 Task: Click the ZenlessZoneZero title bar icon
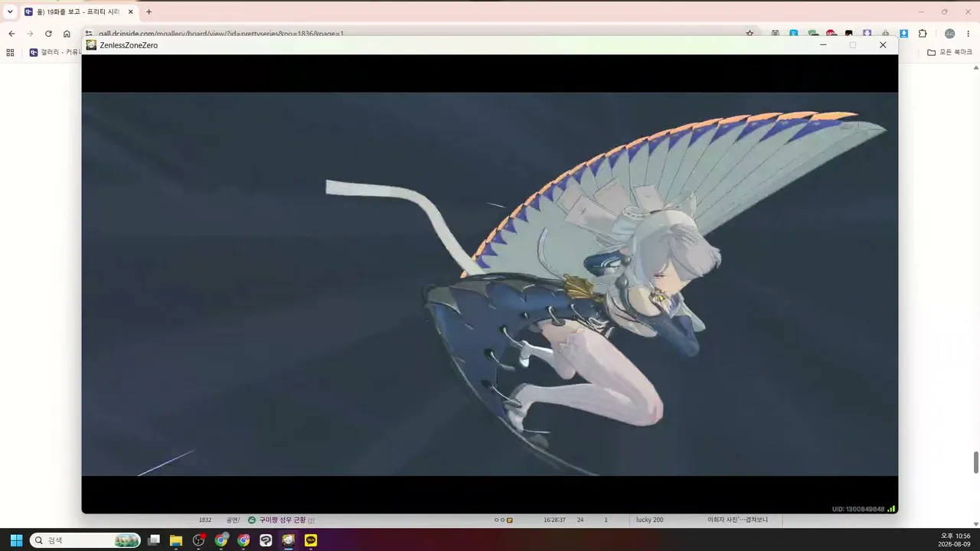coord(91,45)
